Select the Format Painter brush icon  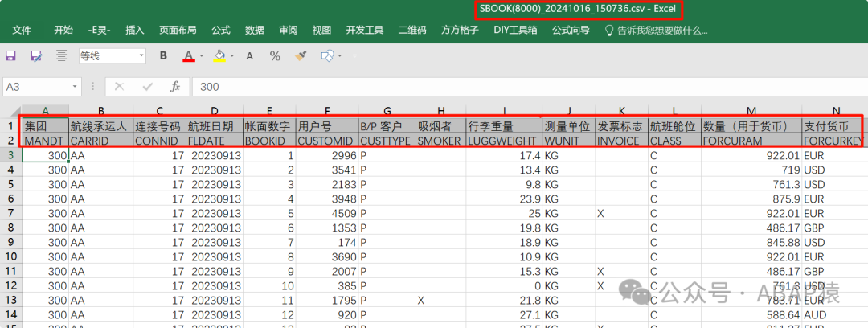(301, 55)
